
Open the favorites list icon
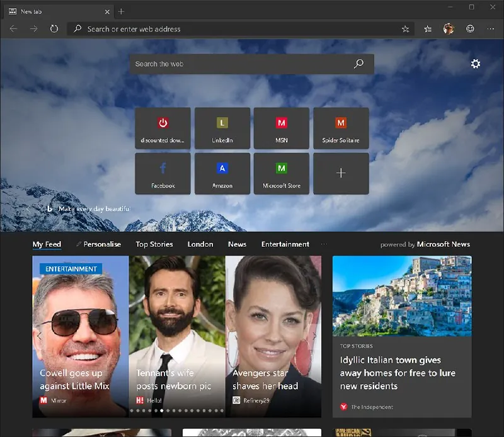[428, 29]
